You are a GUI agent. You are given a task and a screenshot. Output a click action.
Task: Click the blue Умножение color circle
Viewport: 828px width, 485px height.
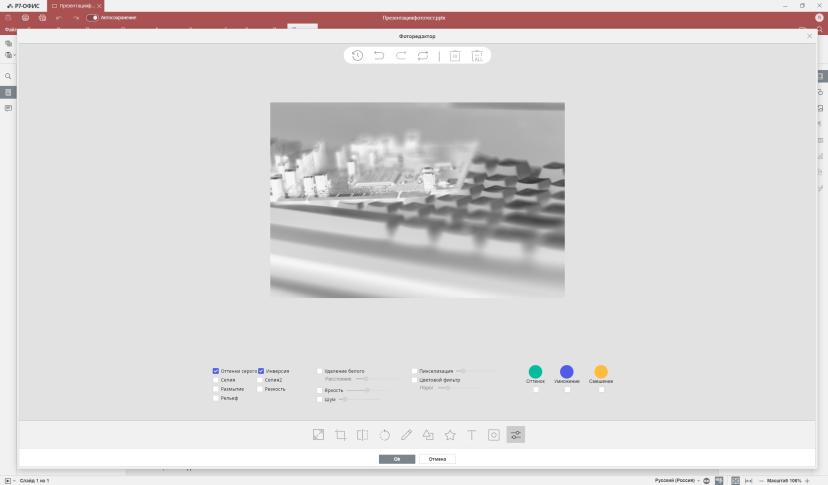click(x=567, y=371)
